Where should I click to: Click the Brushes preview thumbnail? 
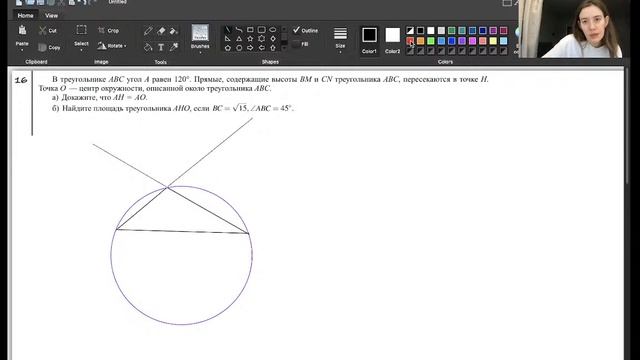[200, 33]
